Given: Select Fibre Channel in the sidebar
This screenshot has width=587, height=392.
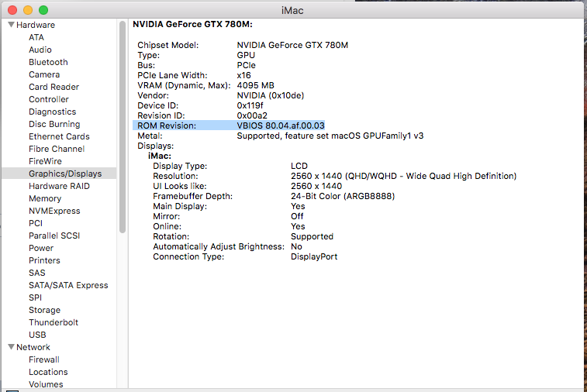Looking at the screenshot, I should [x=57, y=149].
